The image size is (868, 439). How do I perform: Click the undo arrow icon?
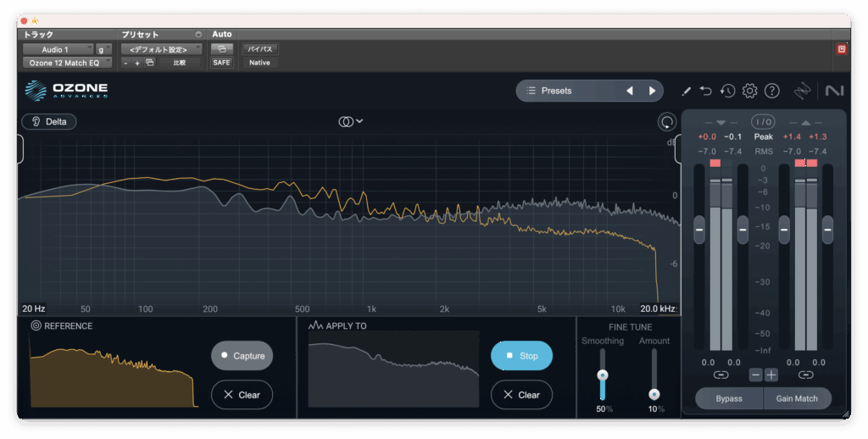[x=706, y=91]
